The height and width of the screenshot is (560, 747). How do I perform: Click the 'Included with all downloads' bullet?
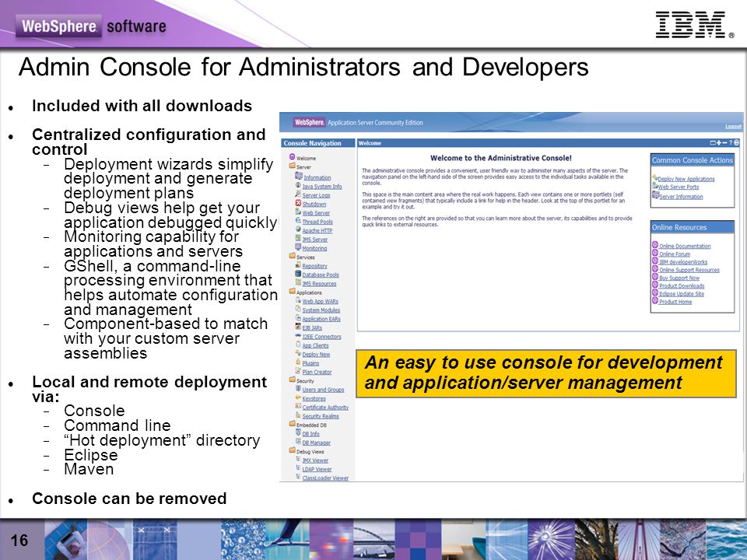point(142,106)
